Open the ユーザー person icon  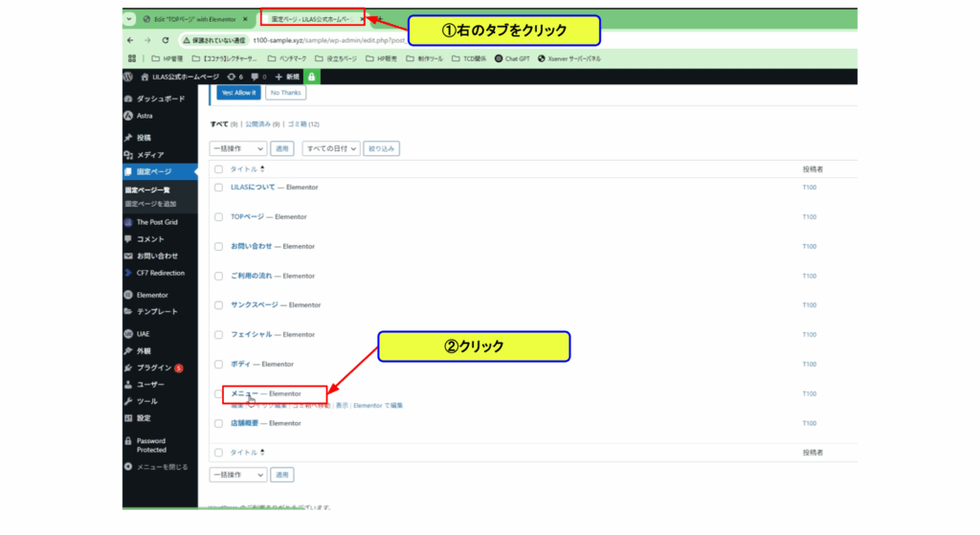(129, 385)
